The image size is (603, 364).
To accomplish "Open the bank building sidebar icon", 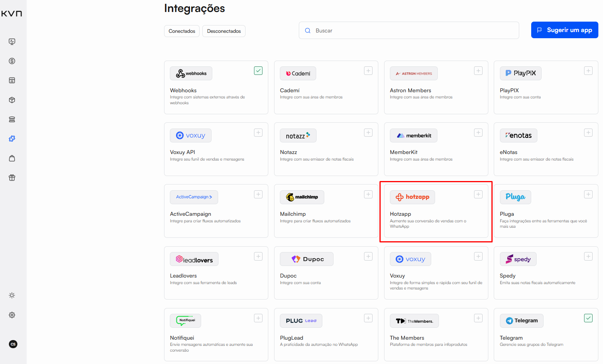I will pyautogui.click(x=12, y=119).
